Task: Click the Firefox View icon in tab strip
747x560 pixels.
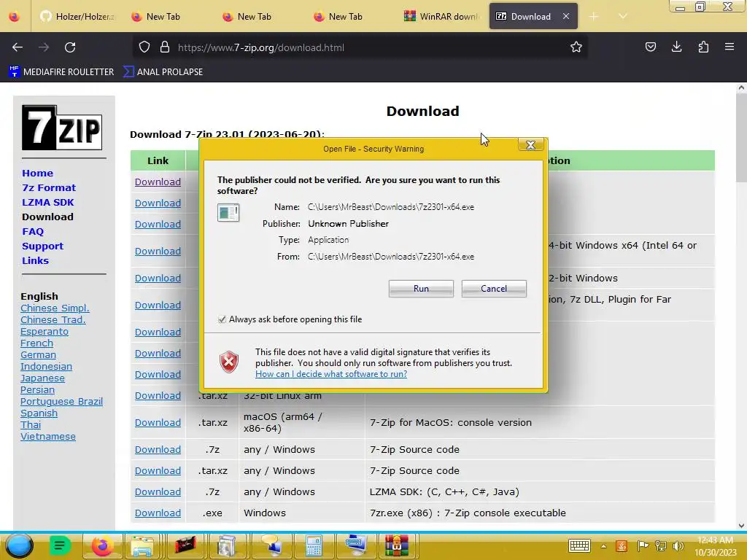Action: [x=15, y=17]
